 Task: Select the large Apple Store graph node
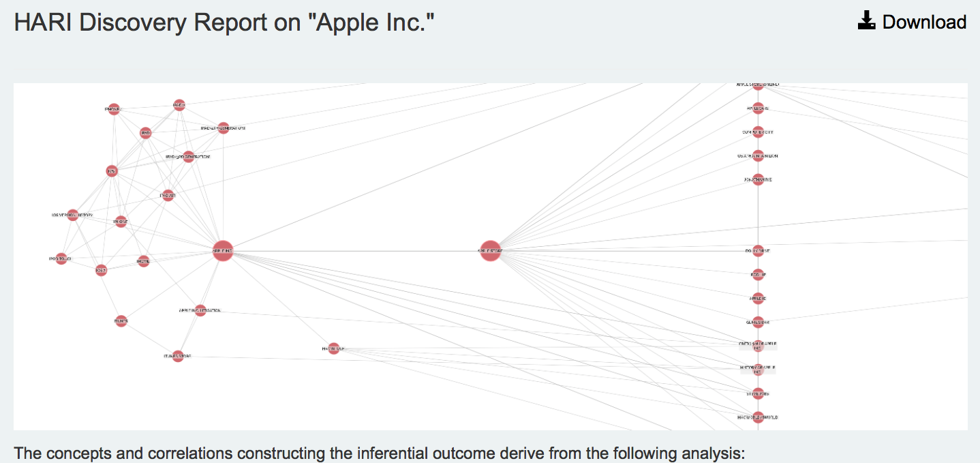490,251
